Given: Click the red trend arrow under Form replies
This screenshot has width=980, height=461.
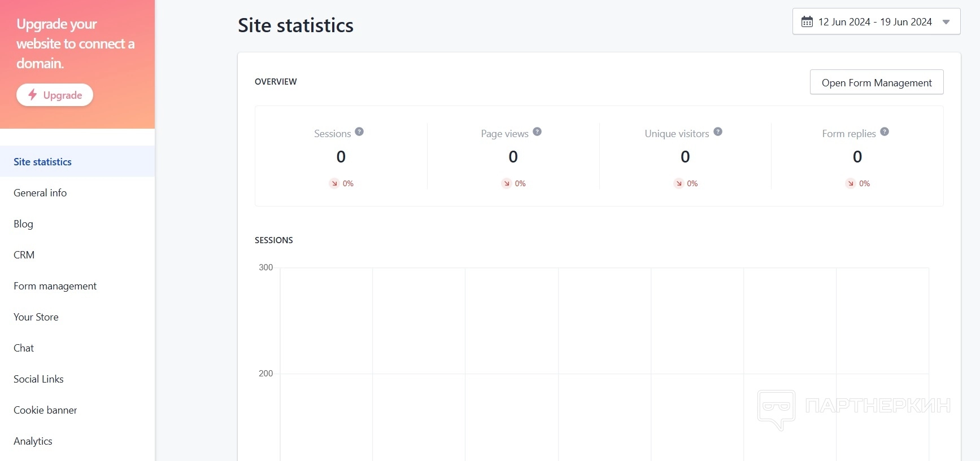Looking at the screenshot, I should pos(851,183).
